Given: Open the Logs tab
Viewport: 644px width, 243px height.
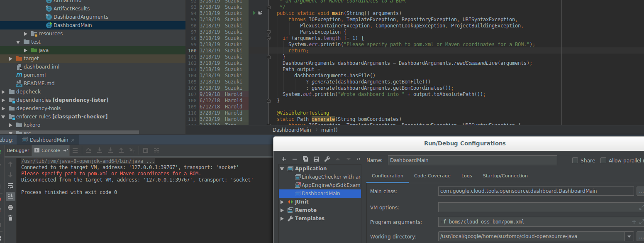Looking at the screenshot, I should [x=466, y=176].
